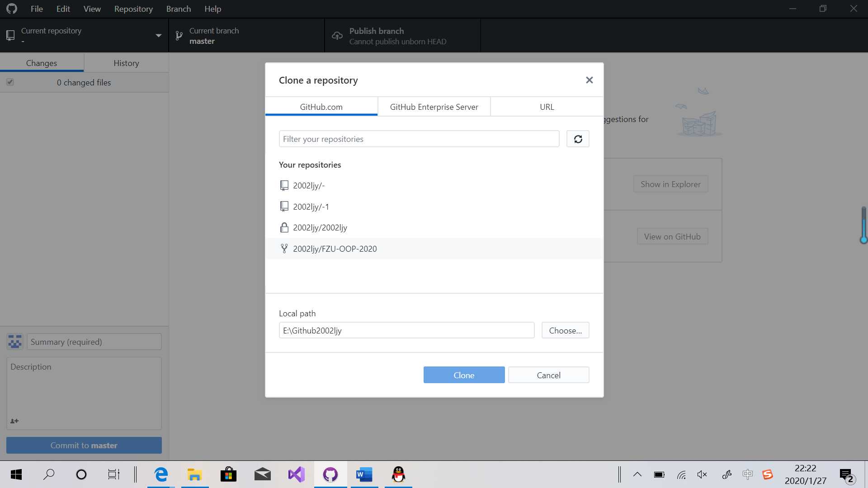Toggle the 0 changed files checkbox
This screenshot has width=868, height=488.
point(10,82)
